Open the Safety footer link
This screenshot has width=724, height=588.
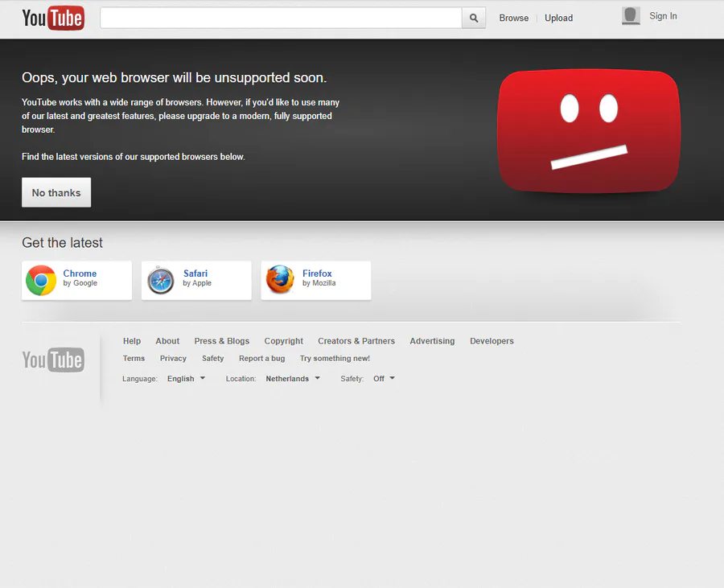click(x=212, y=358)
